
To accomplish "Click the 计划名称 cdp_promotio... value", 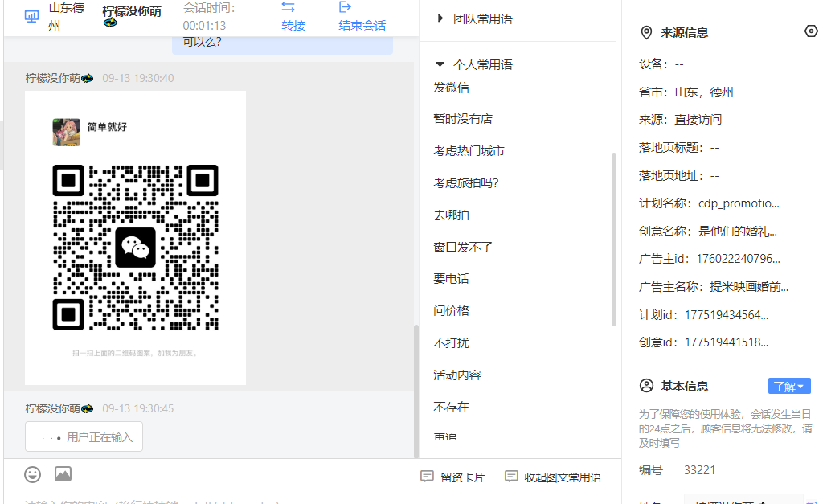I will pos(739,203).
